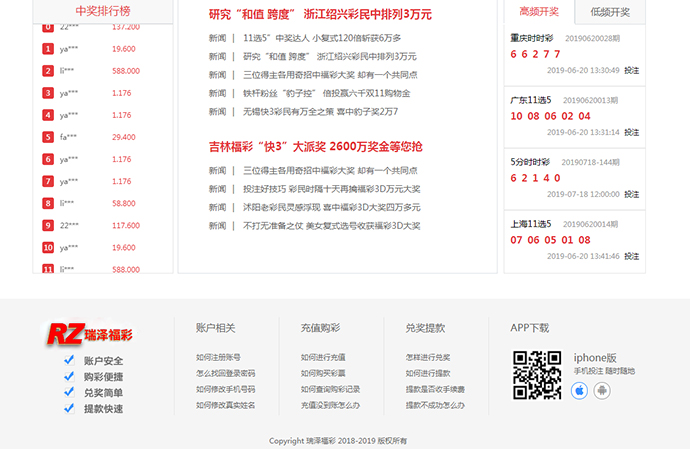Click the APP download QR code
690x449 pixels.
(537, 375)
